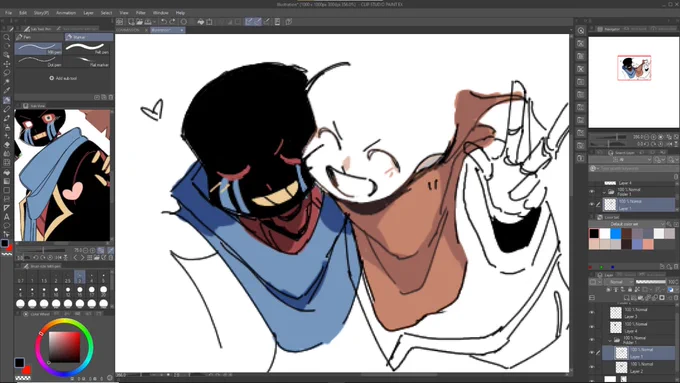The image size is (680, 383).
Task: Choose brush size 5 preset
Action: [103, 278]
